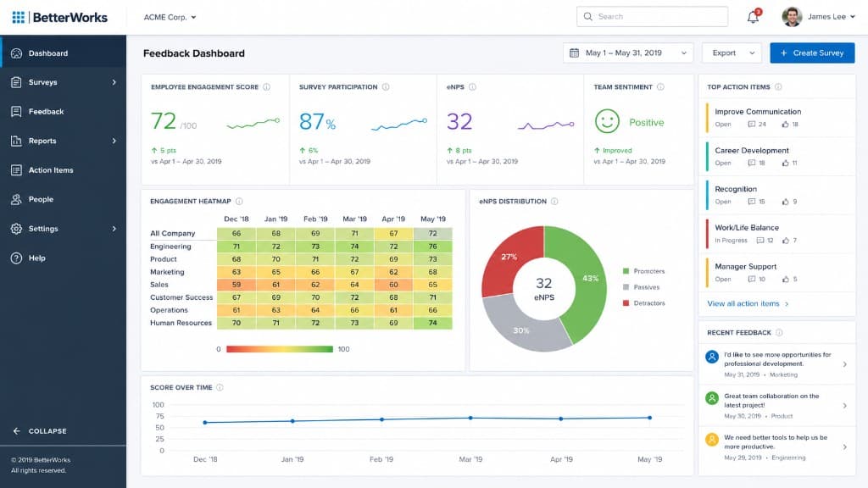Click the Engineering May '19 heatmap cell 76
This screenshot has width=868, height=488.
point(432,247)
